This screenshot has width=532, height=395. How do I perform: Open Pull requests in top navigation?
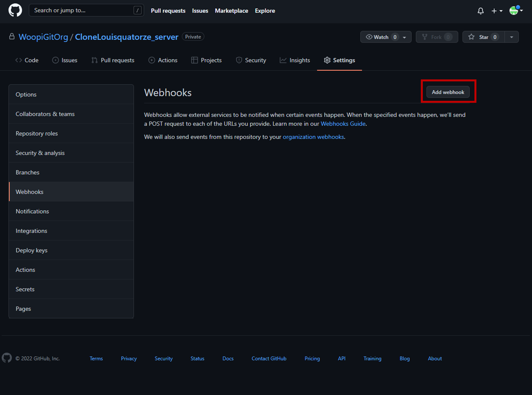point(168,11)
